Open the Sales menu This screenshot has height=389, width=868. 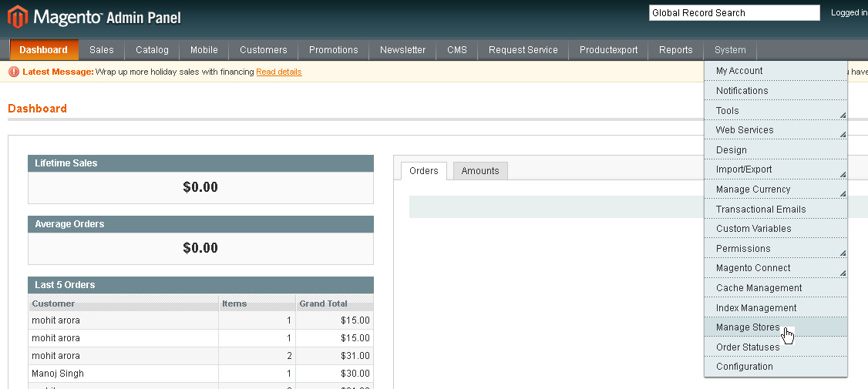click(101, 50)
